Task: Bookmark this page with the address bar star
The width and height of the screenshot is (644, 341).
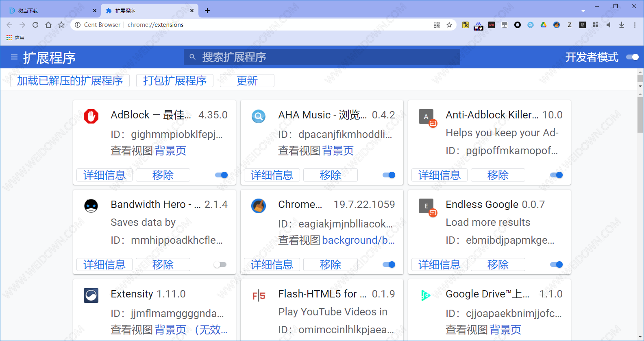Action: [x=449, y=25]
